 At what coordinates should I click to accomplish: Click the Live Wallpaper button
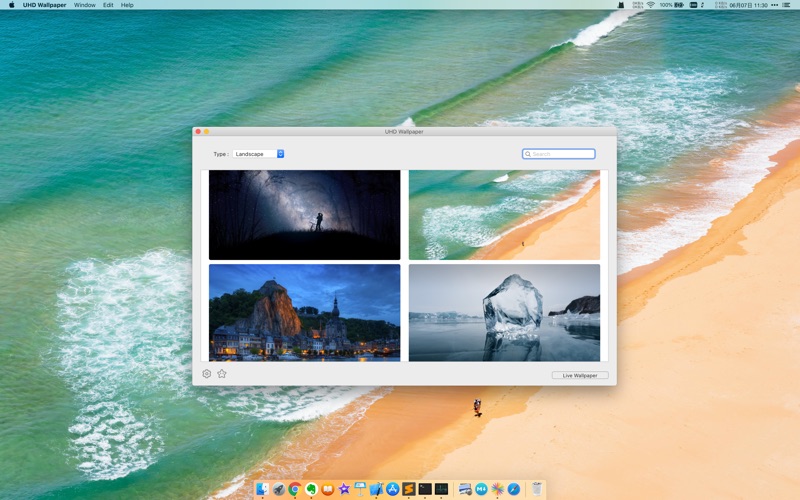(x=579, y=375)
